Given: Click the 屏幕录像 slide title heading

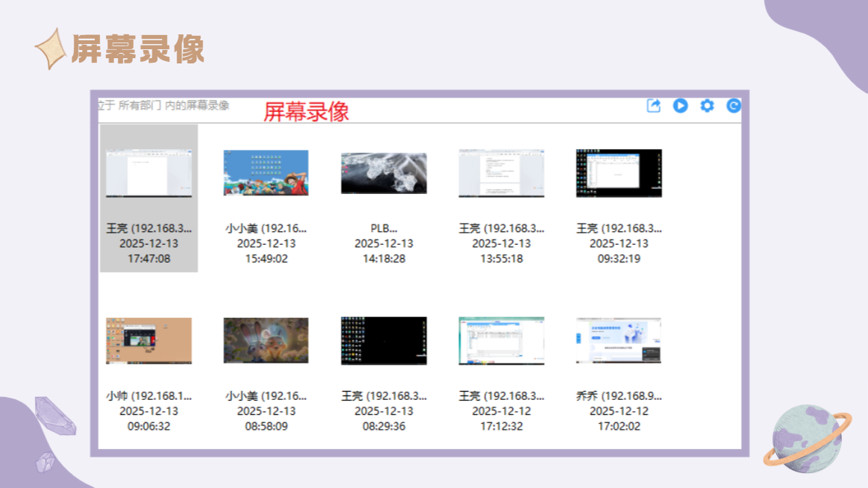Looking at the screenshot, I should point(138,49).
